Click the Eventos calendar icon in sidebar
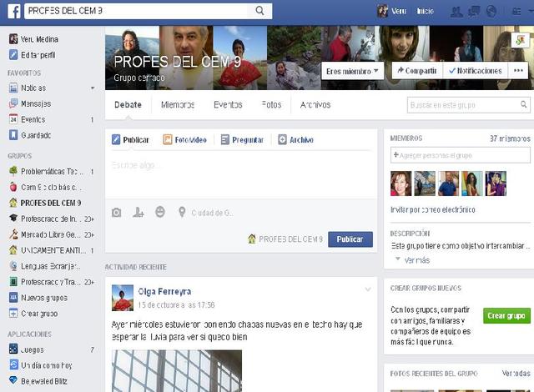The image size is (534, 392). (x=13, y=119)
